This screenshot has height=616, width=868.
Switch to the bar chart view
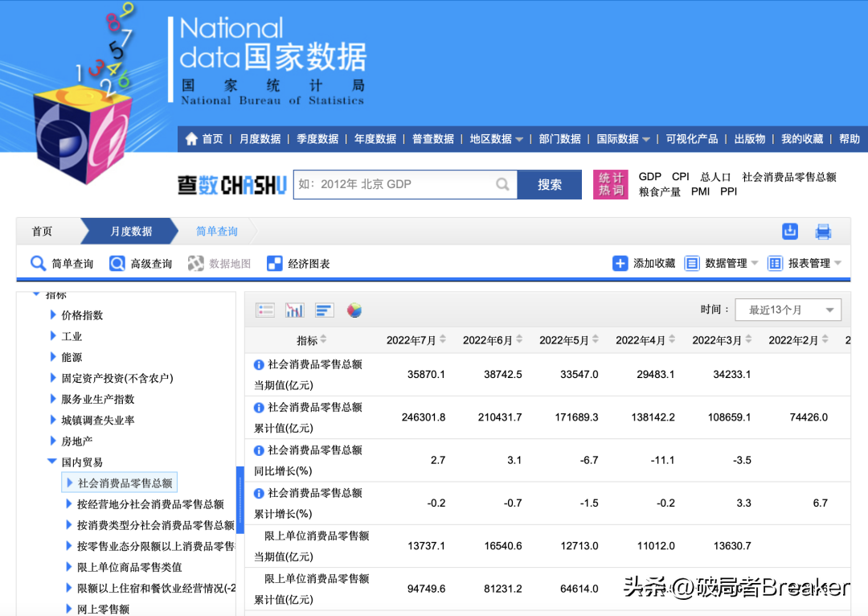(x=295, y=310)
